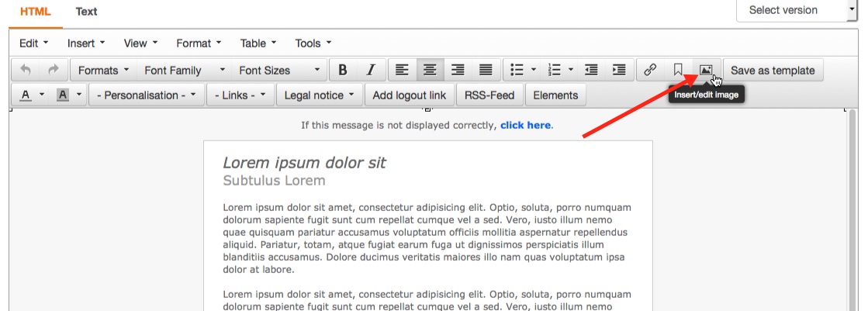Insert a numbered list
868x311 pixels.
pos(554,71)
